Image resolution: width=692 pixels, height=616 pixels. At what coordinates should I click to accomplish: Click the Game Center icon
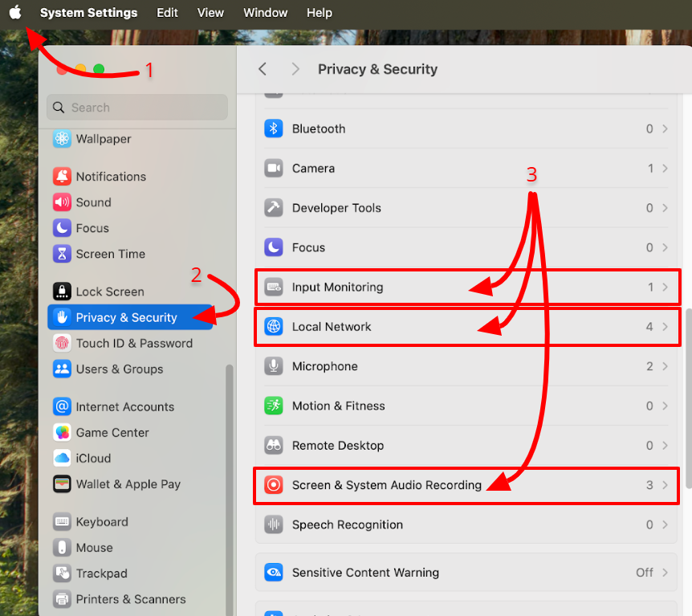[62, 432]
